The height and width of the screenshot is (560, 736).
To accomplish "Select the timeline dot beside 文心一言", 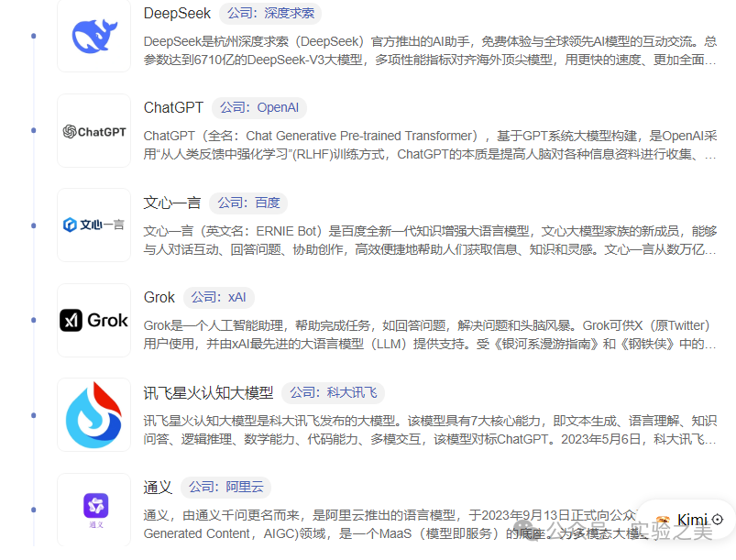I will [x=33, y=225].
